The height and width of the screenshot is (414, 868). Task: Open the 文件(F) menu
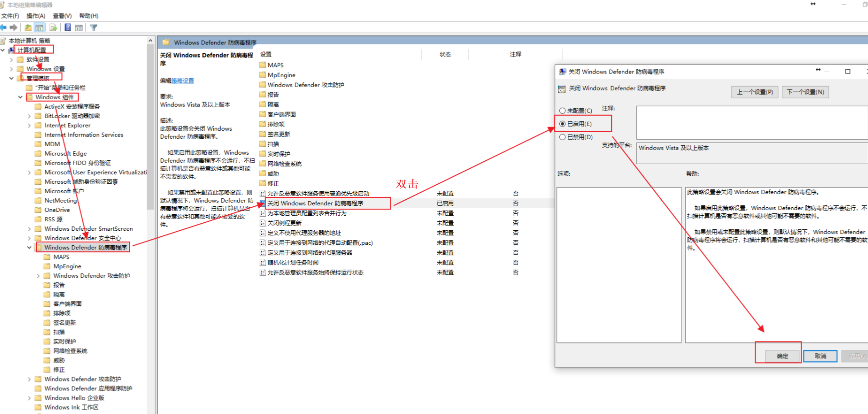pyautogui.click(x=10, y=16)
